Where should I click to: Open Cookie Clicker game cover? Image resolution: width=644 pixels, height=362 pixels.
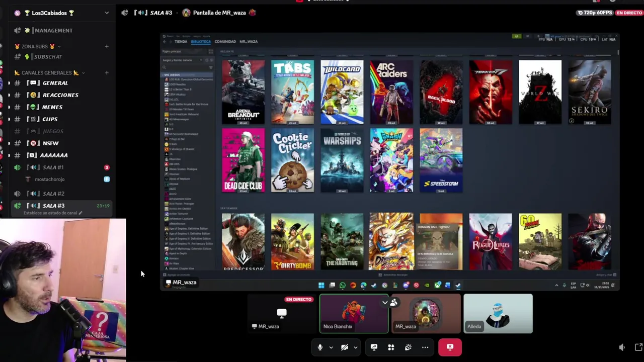[292, 160]
